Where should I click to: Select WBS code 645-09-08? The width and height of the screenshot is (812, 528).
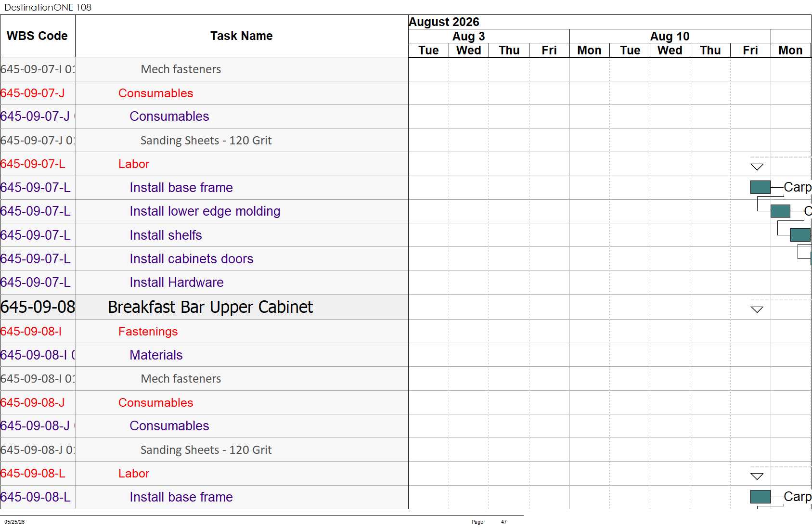click(x=38, y=307)
